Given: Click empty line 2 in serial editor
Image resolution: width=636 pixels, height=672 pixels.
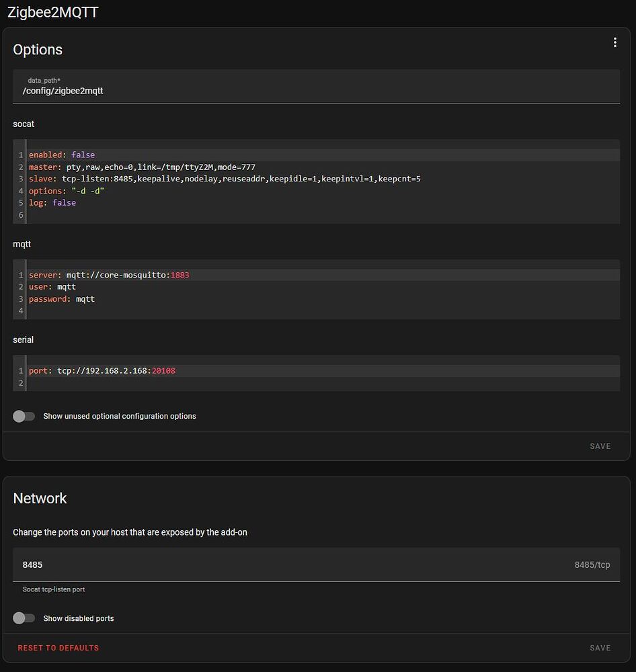Looking at the screenshot, I should click(324, 383).
